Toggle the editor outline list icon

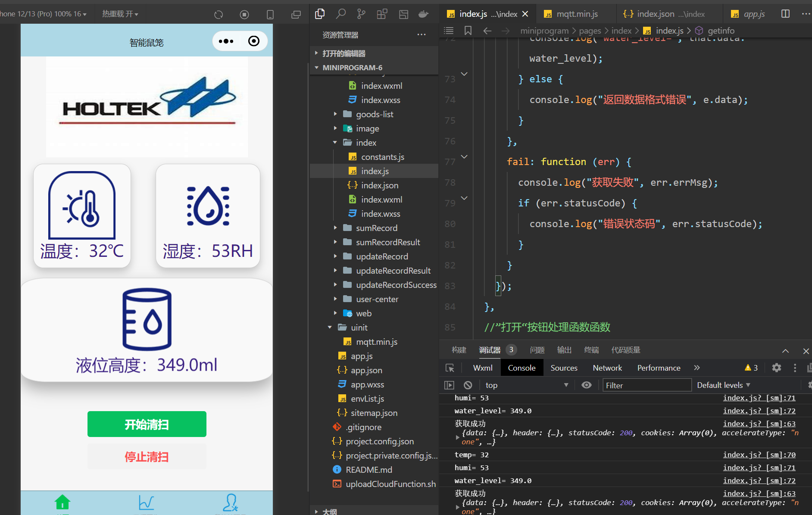pos(449,31)
